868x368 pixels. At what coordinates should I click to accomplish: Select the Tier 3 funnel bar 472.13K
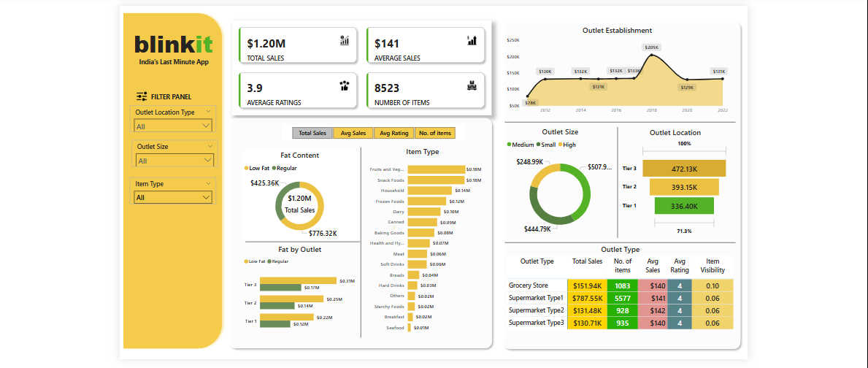pyautogui.click(x=683, y=169)
